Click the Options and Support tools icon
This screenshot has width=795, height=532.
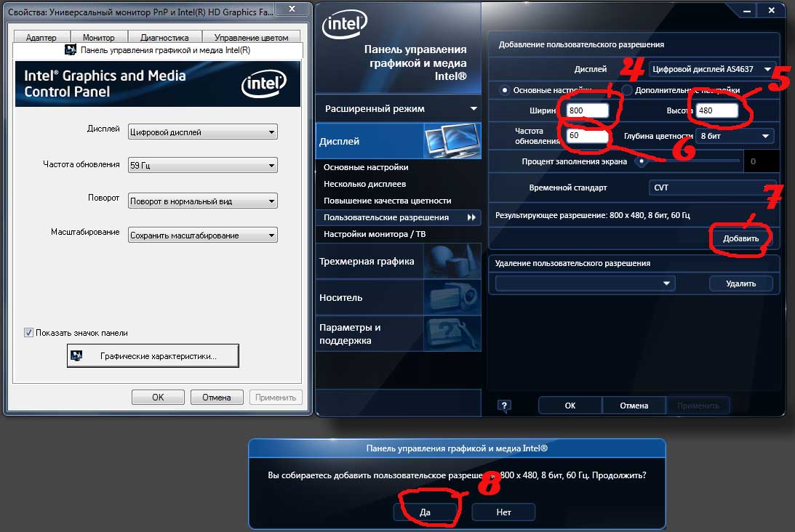tap(451, 334)
